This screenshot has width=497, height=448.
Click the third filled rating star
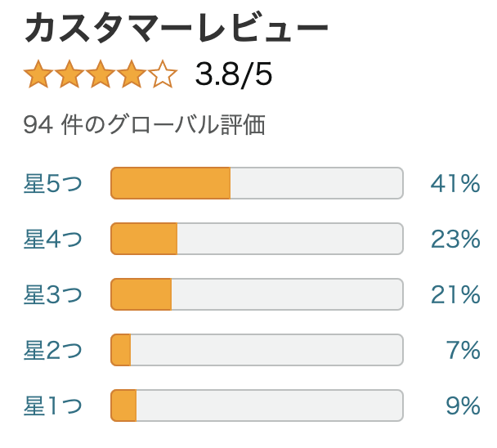[x=101, y=74]
